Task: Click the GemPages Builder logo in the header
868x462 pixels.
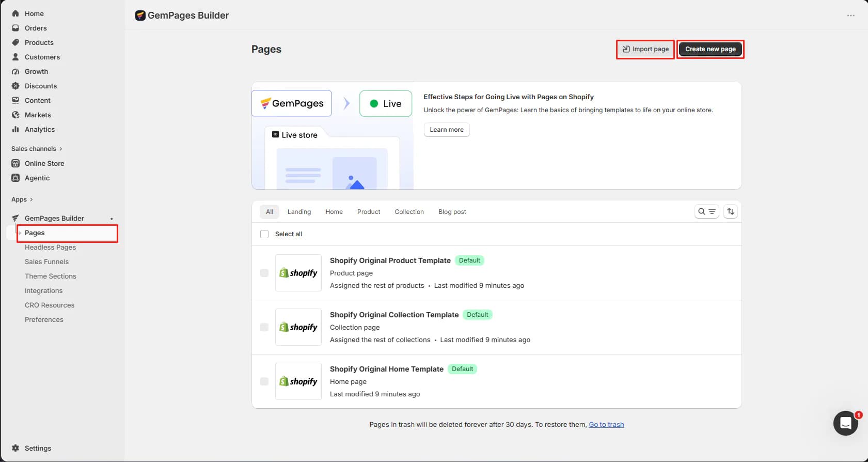Action: (140, 16)
